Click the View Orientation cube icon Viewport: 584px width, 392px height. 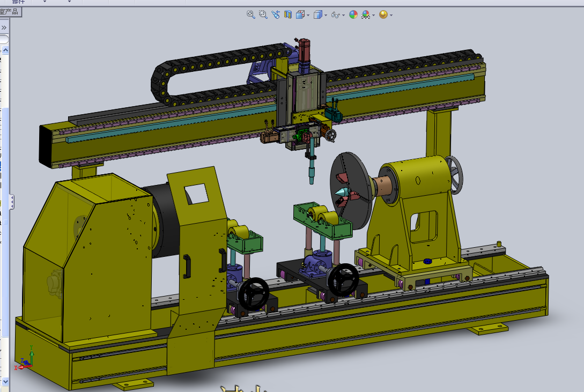[x=300, y=15]
